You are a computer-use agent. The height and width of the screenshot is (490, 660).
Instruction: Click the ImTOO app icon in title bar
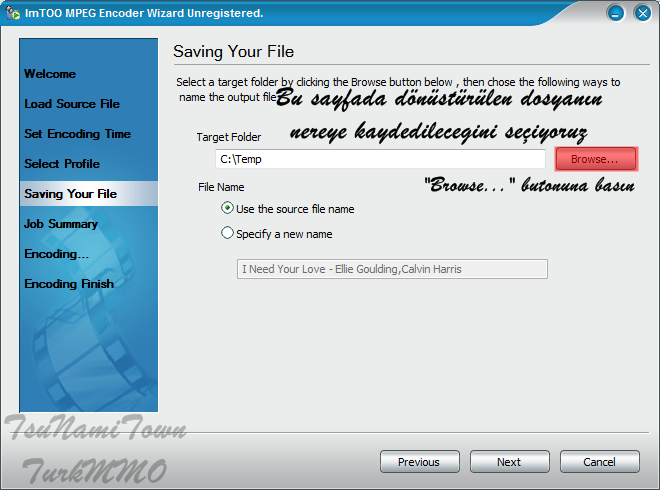pyautogui.click(x=13, y=13)
